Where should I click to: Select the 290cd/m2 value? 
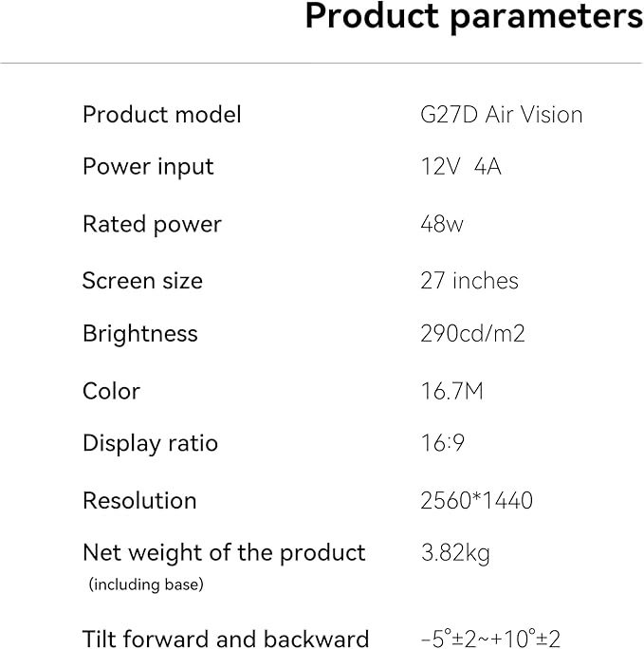(472, 334)
